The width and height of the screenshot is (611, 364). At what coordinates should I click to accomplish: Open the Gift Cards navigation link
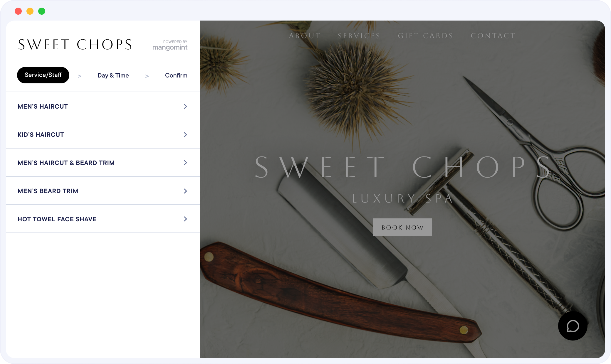426,36
